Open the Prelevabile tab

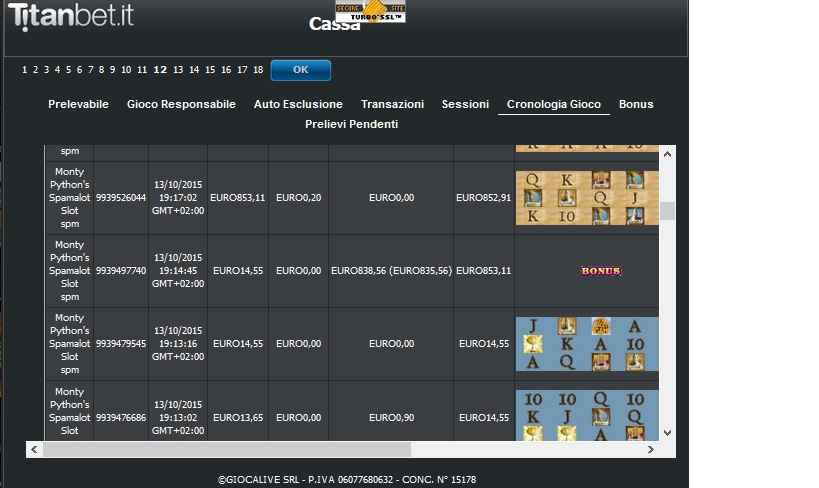78,104
